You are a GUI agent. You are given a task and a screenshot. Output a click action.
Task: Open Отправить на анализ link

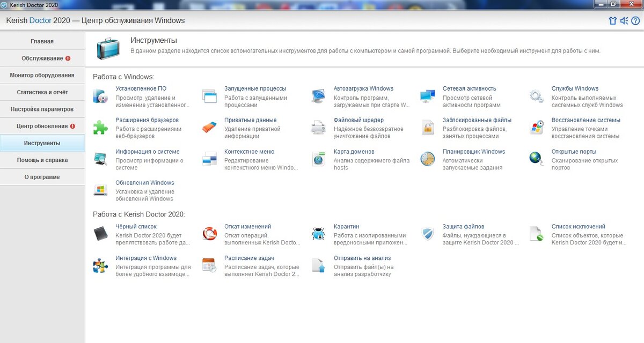click(x=362, y=258)
